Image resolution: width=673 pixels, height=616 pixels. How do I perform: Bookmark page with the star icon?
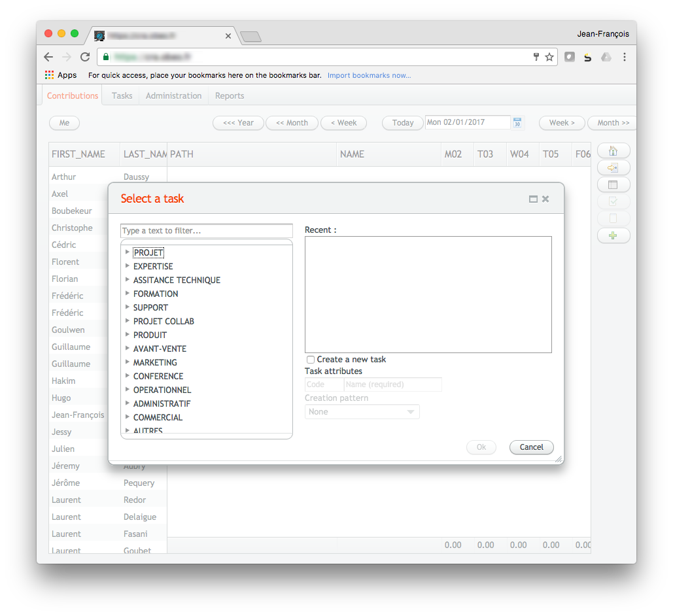(x=549, y=57)
